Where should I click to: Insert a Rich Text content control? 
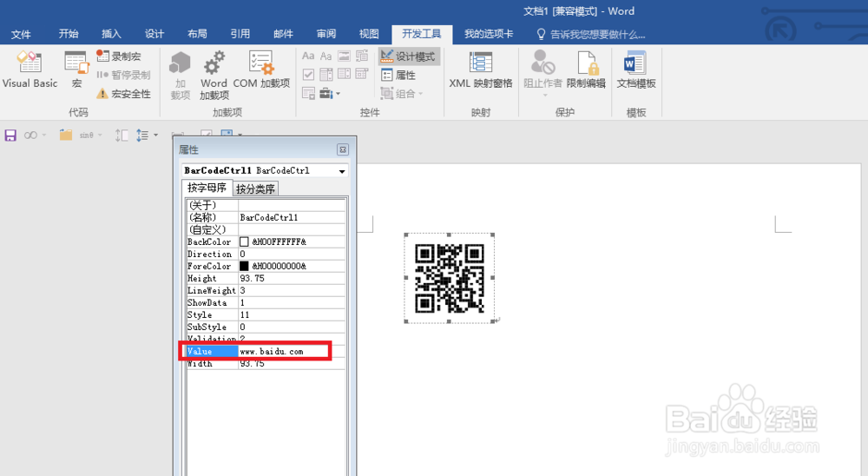coord(308,56)
